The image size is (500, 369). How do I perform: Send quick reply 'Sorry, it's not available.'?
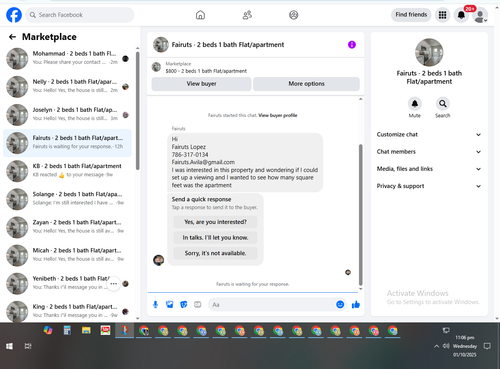pyautogui.click(x=215, y=253)
